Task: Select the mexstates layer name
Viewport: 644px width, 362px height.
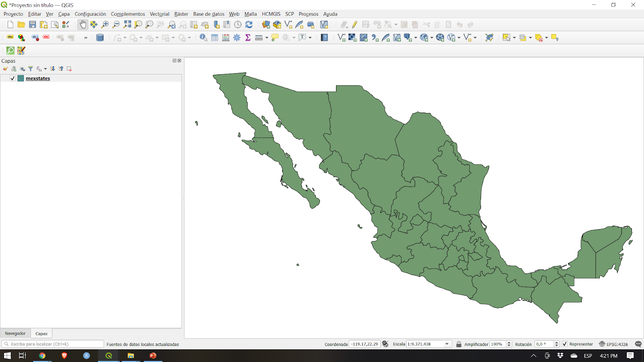Action: pos(38,78)
